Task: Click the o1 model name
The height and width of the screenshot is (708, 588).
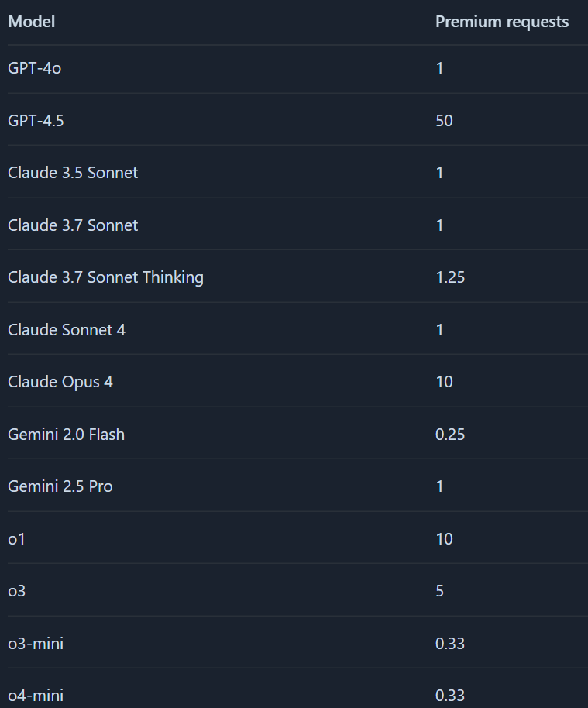Action: 16,539
